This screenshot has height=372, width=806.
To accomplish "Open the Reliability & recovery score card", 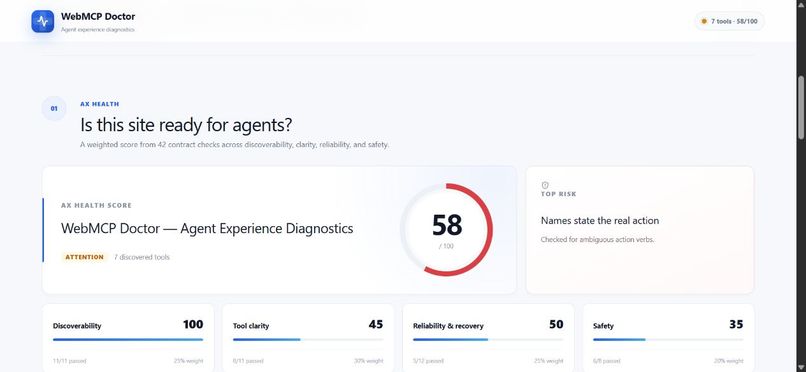I will tap(488, 338).
